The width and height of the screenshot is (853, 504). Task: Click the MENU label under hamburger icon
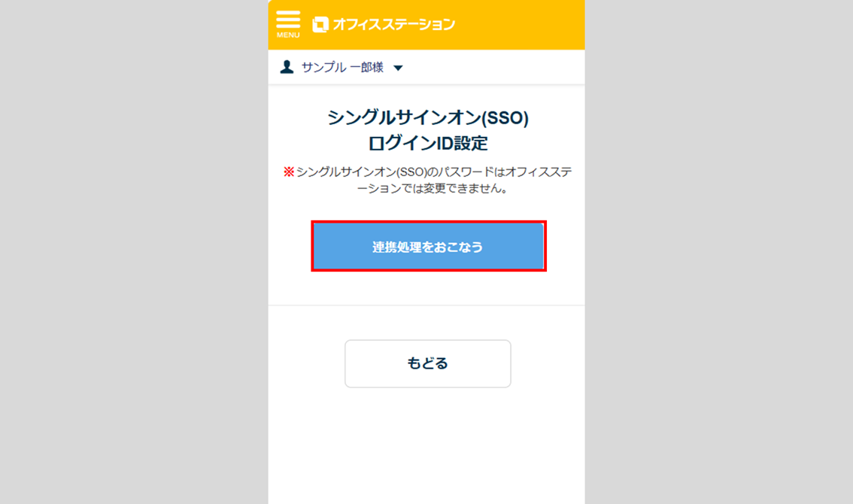click(288, 35)
